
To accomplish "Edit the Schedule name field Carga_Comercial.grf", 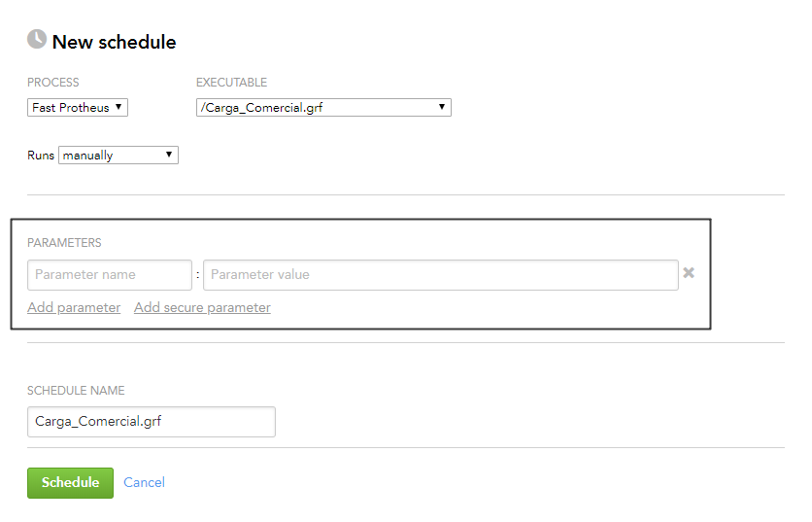I will (152, 422).
